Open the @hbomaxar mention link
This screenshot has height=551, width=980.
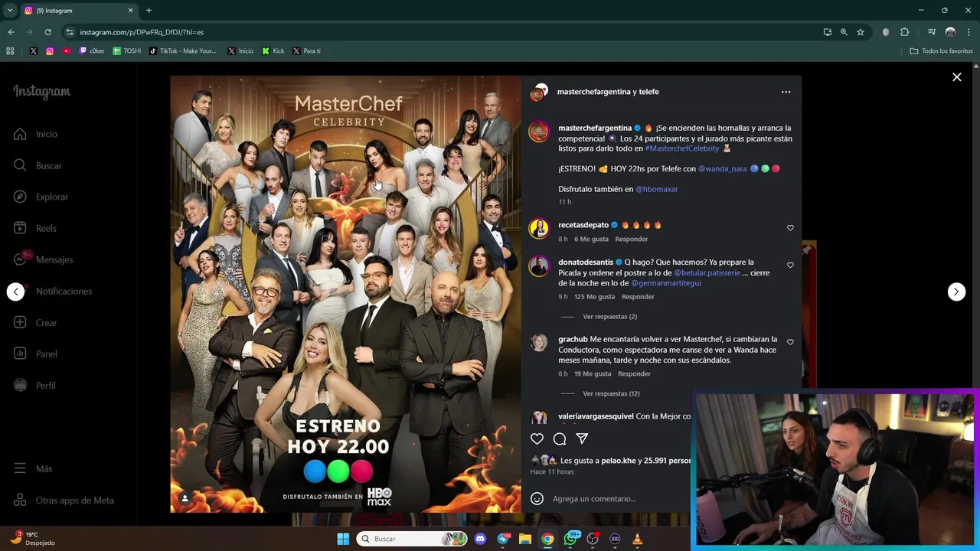[x=656, y=189]
